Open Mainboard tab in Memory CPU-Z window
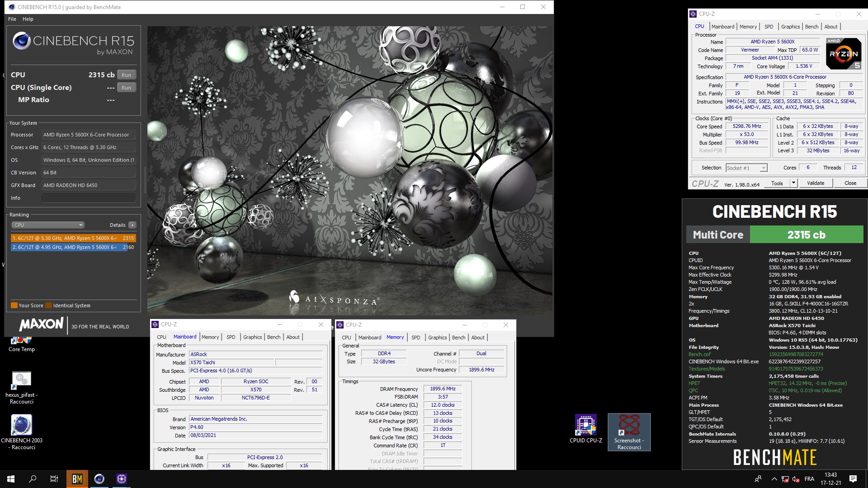The width and height of the screenshot is (868, 488). tap(370, 338)
